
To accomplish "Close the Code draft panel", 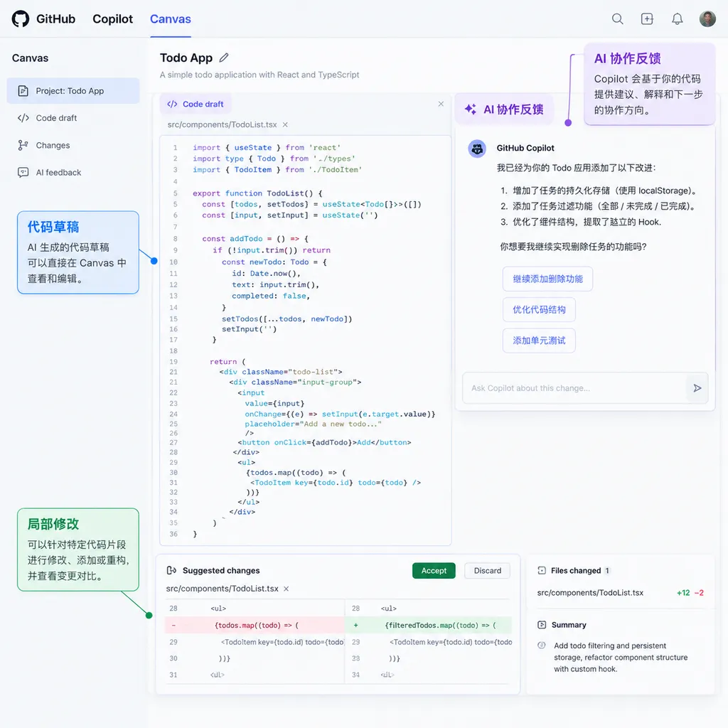I will (441, 104).
